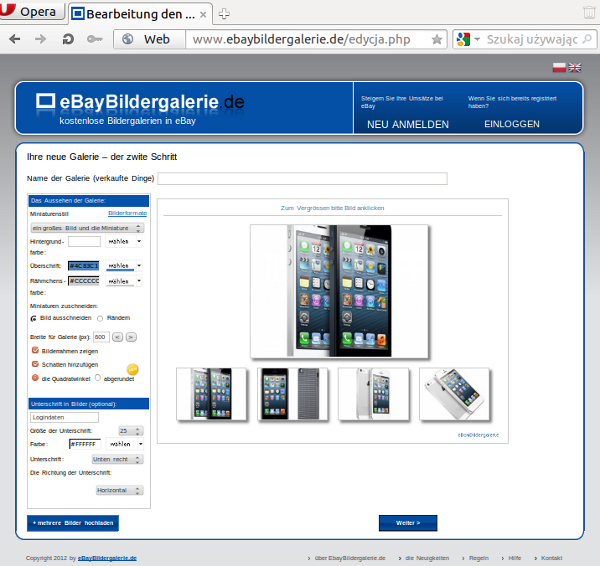The image size is (600, 566).
Task: Open die Neuigkeiten footer link
Action: click(x=427, y=558)
